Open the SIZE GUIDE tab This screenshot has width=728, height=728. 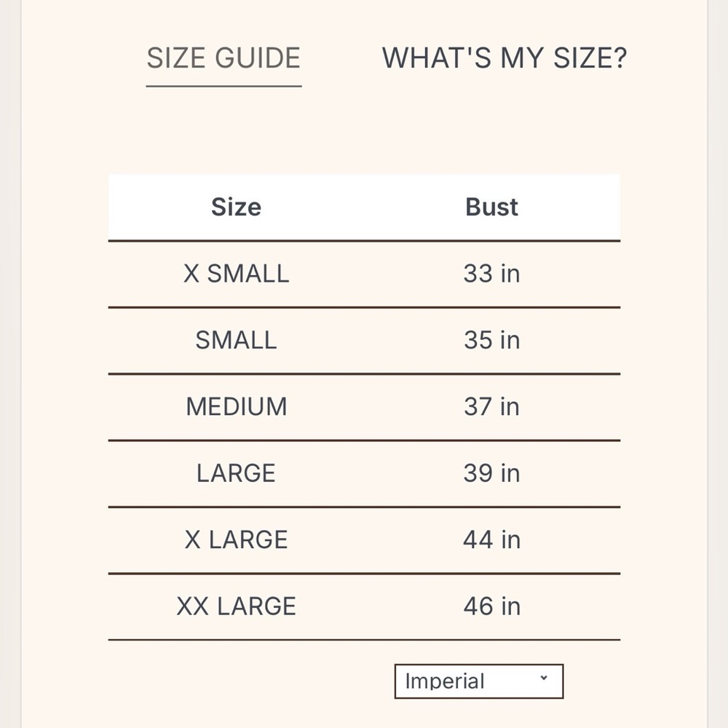point(223,58)
